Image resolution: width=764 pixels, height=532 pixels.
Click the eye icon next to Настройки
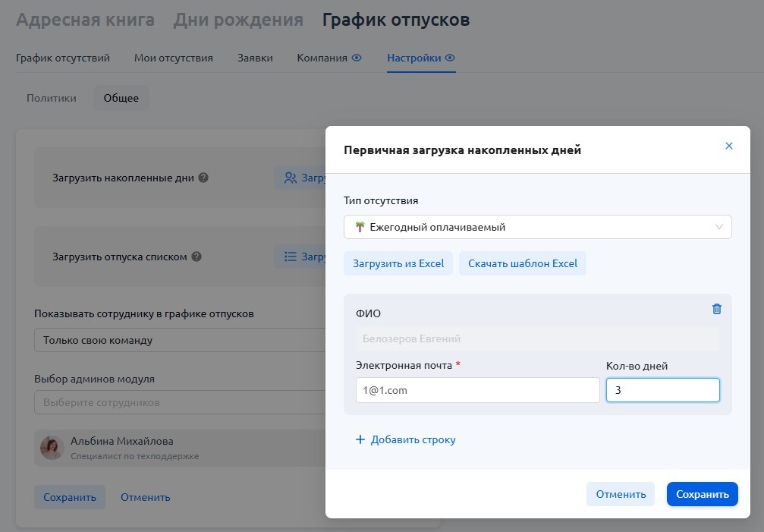tap(450, 58)
